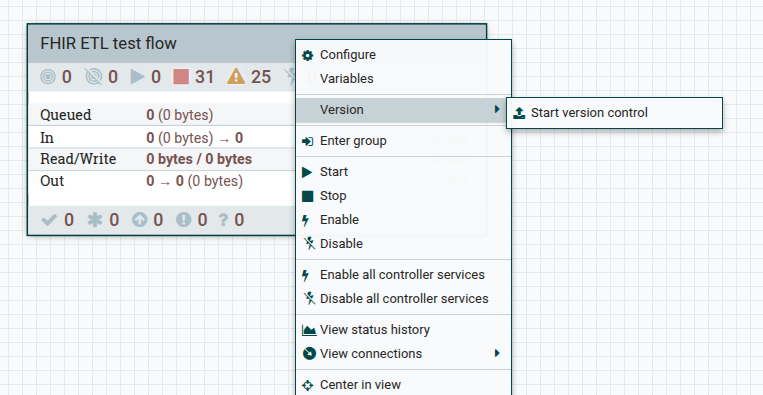
Task: Expand the View connections submenu arrow
Action: pyautogui.click(x=497, y=353)
